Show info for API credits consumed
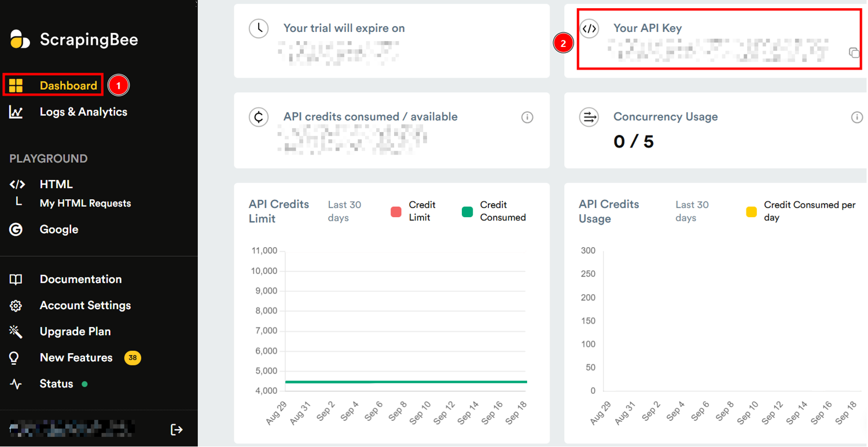Screen dimensions: 868x447 click(527, 117)
